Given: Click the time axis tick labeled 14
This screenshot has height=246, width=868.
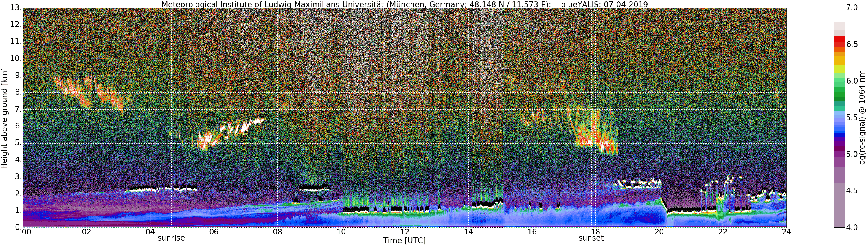Looking at the screenshot, I should tap(468, 232).
